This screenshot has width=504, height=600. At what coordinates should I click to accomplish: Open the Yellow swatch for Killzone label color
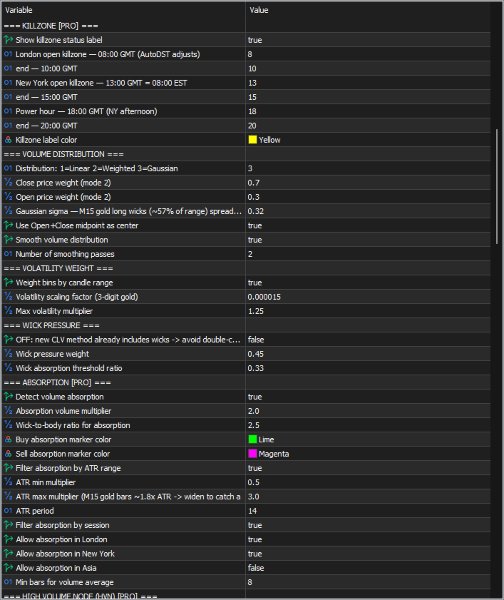point(253,140)
